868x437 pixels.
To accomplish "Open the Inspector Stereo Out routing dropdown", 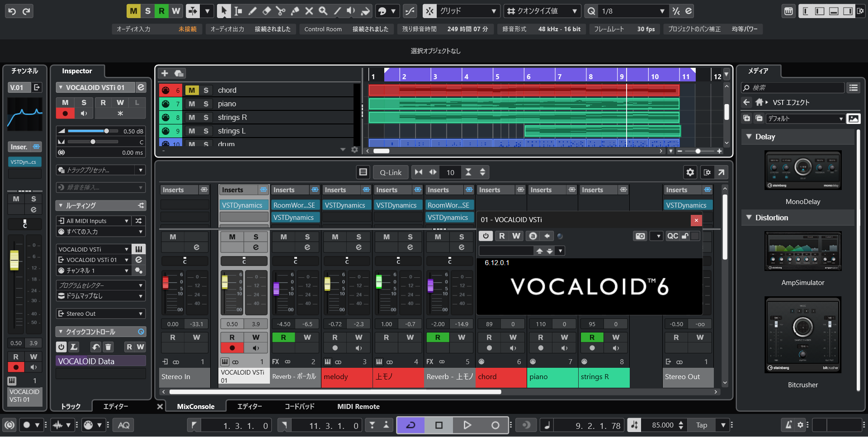I will pyautogui.click(x=100, y=314).
